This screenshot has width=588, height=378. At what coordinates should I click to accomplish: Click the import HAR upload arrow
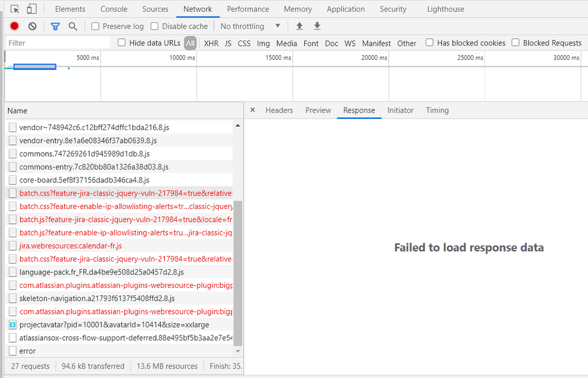pos(300,26)
